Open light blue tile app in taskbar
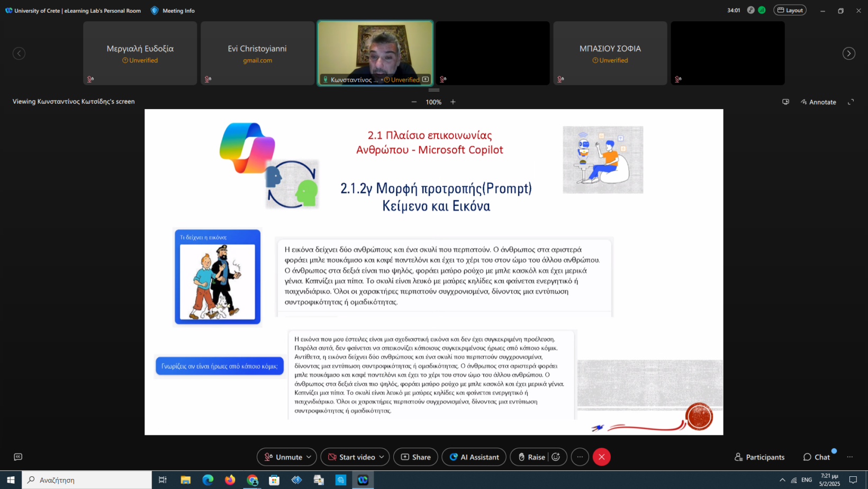Viewport: 868px width, 489px height. (341, 480)
